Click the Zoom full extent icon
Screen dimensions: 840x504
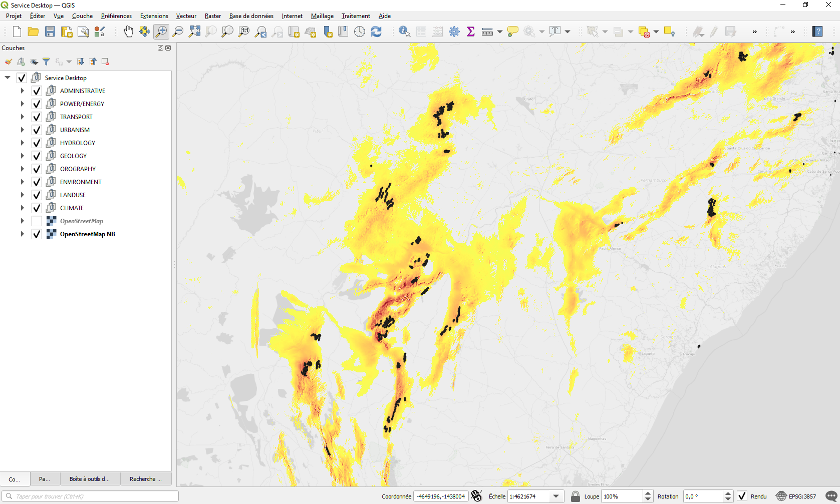(194, 32)
